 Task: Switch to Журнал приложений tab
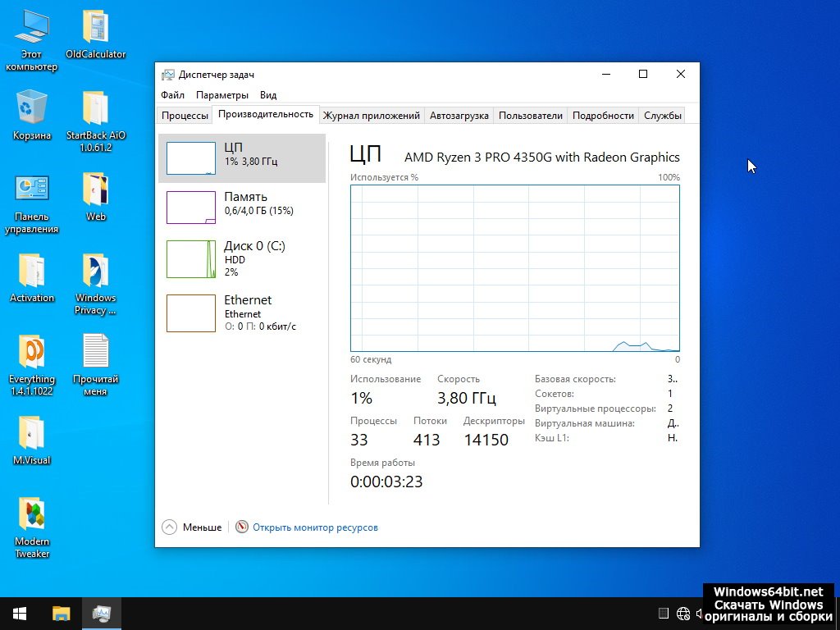coord(371,116)
